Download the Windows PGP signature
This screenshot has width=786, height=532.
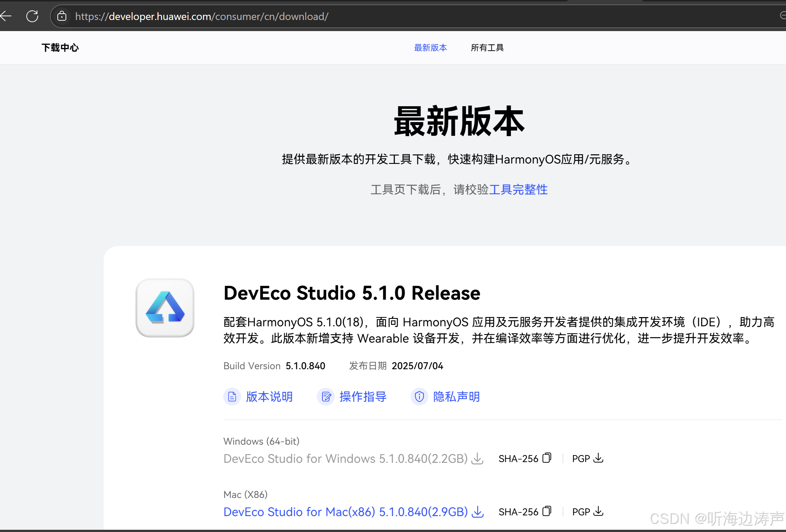click(598, 458)
